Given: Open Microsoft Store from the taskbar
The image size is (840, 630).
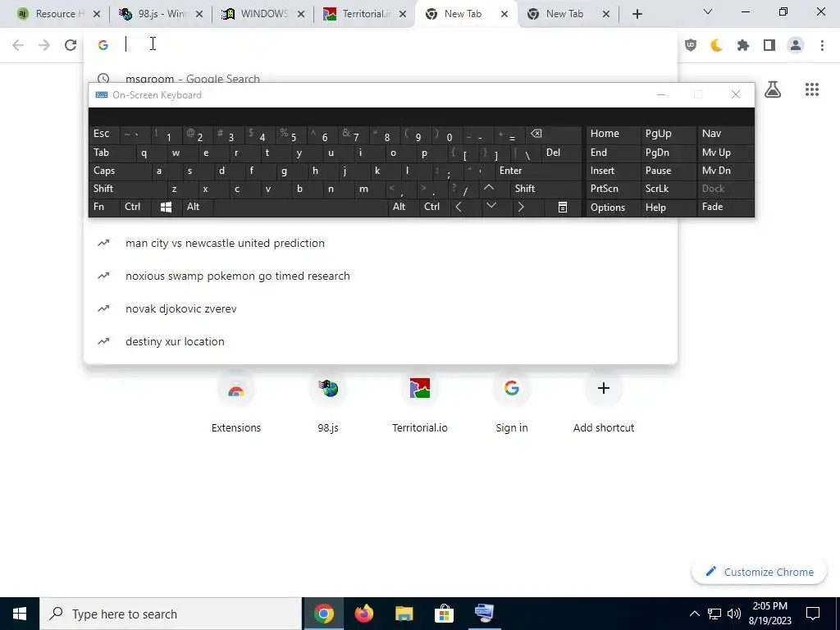Looking at the screenshot, I should click(444, 614).
